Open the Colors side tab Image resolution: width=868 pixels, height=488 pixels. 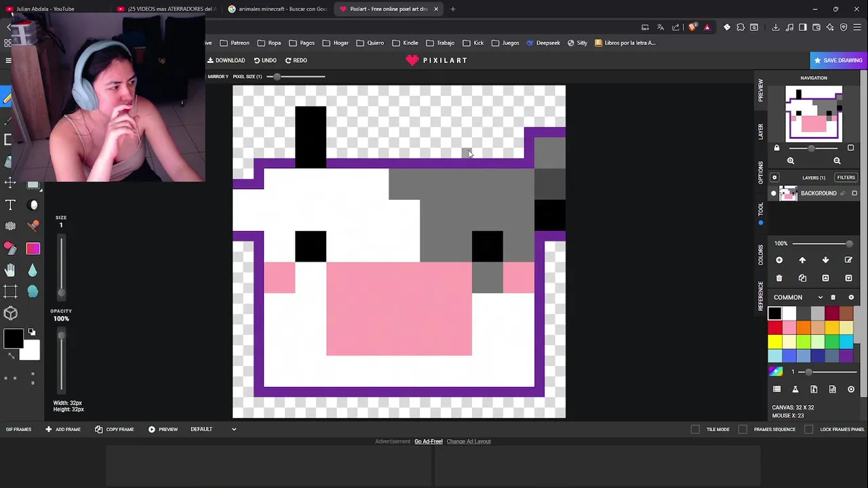tap(761, 256)
